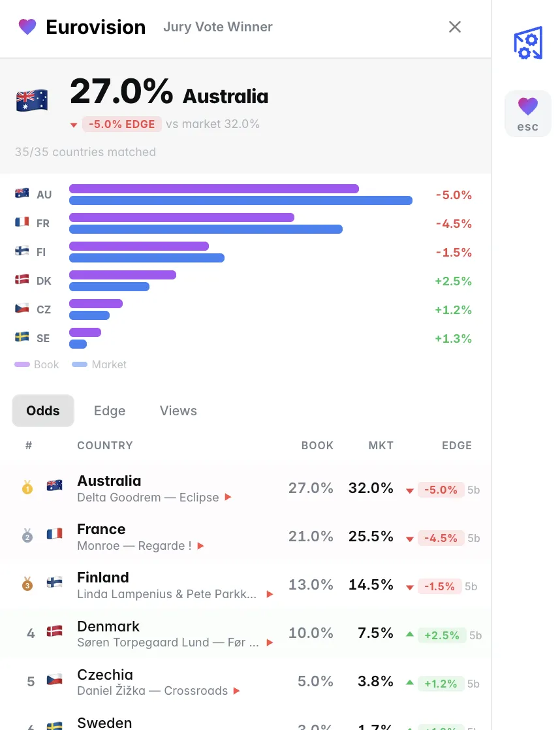560x730 pixels.
Task: Click the Finland flag in the chart list
Action: (x=22, y=251)
